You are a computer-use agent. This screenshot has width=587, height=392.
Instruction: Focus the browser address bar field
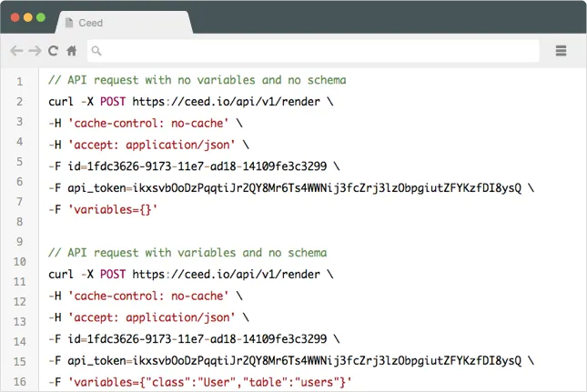click(313, 51)
